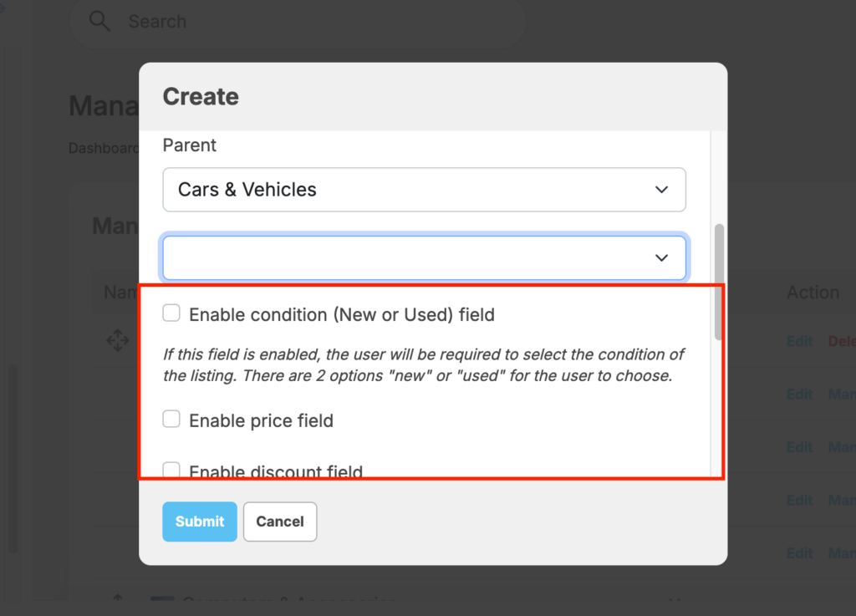The width and height of the screenshot is (856, 616).
Task: Open the Parent dropdown showing Cars & Vehicles
Action: point(424,190)
